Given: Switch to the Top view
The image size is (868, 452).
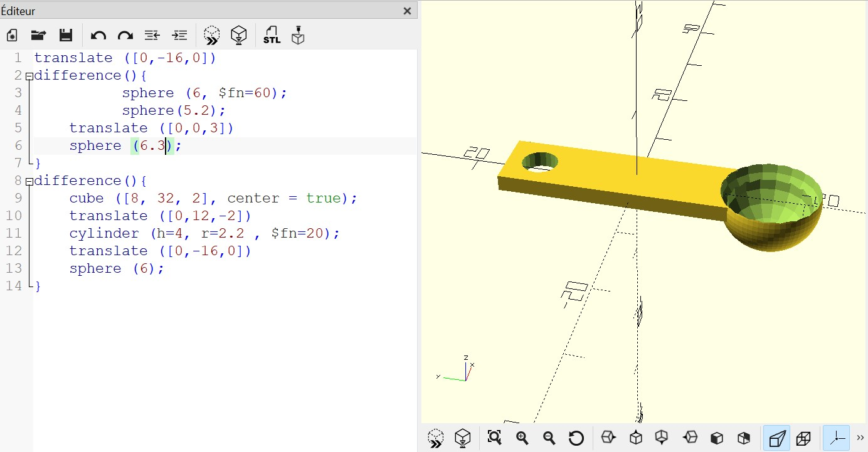Looking at the screenshot, I should 636,437.
